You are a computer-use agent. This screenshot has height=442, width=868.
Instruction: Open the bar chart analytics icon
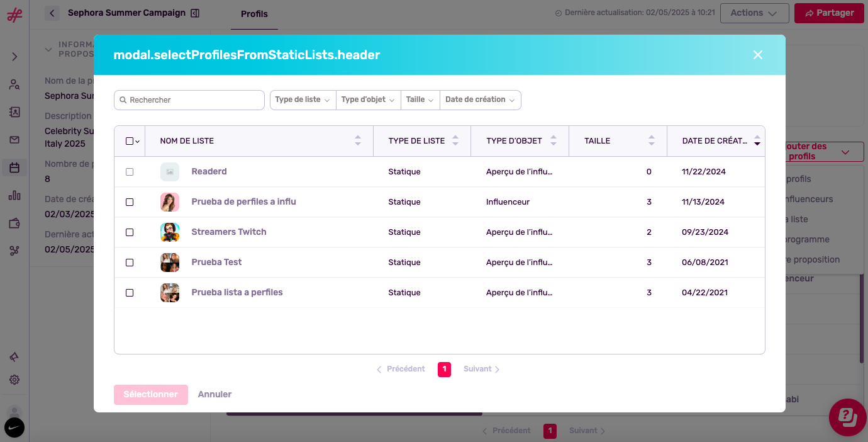click(14, 195)
